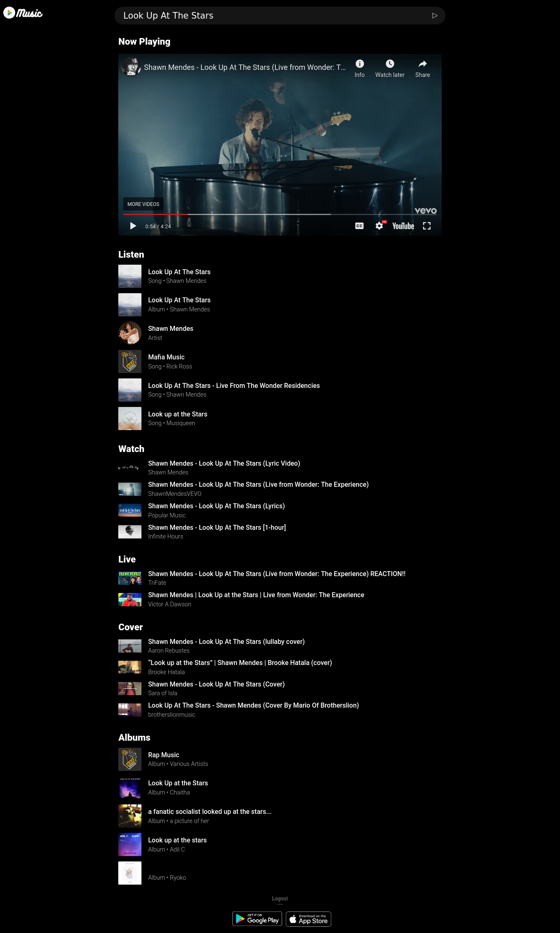Open the album by Ryoko
Image resolution: width=560 pixels, height=933 pixels.
pyautogui.click(x=167, y=878)
